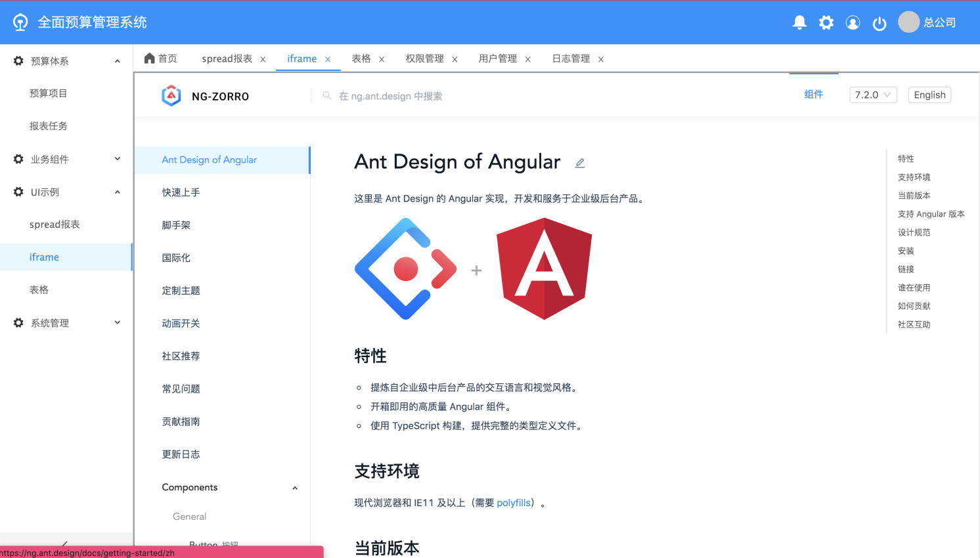Select iframe in the sidebar

44,257
